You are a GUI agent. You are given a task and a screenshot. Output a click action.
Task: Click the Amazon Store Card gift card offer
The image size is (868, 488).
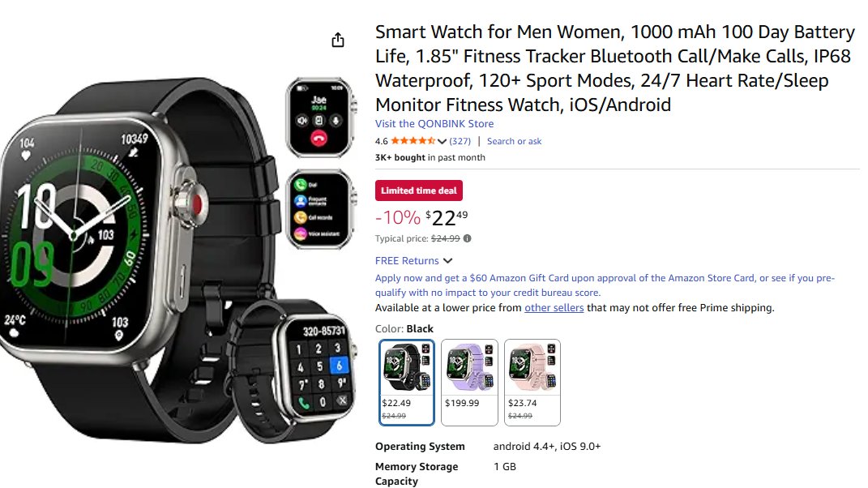click(605, 285)
